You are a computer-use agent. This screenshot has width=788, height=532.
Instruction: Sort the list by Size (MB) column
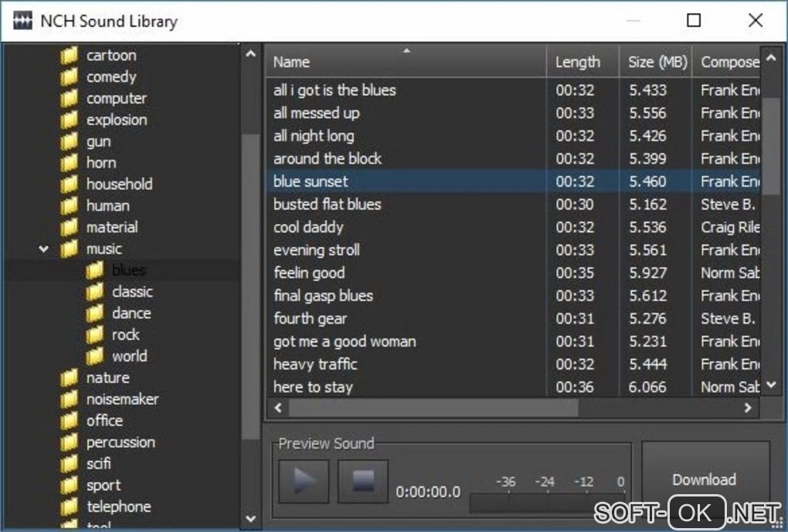(656, 61)
